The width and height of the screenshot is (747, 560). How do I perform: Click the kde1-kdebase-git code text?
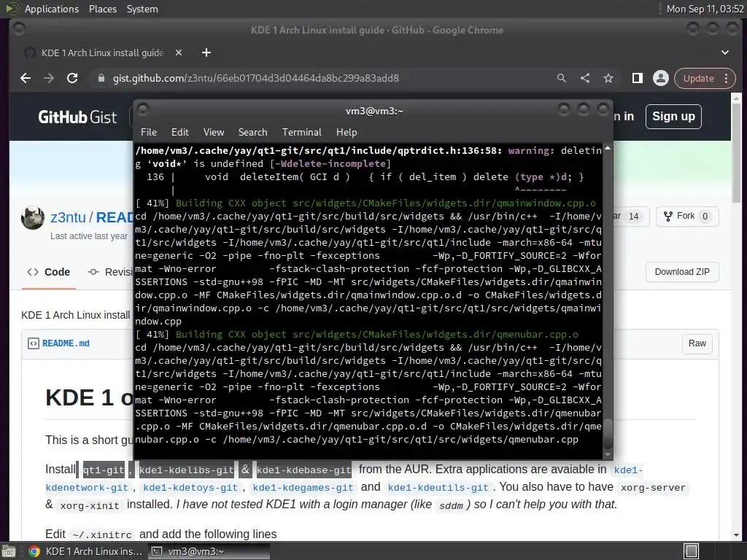point(303,470)
